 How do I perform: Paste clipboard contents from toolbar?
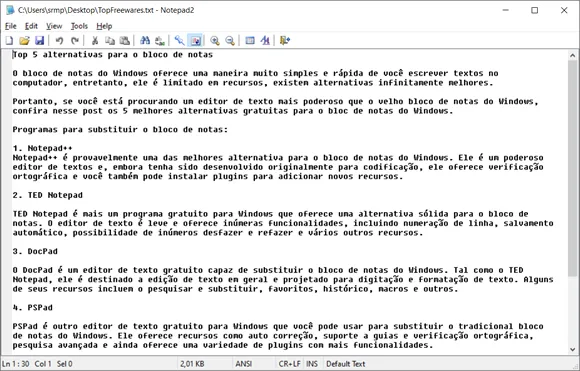click(125, 40)
